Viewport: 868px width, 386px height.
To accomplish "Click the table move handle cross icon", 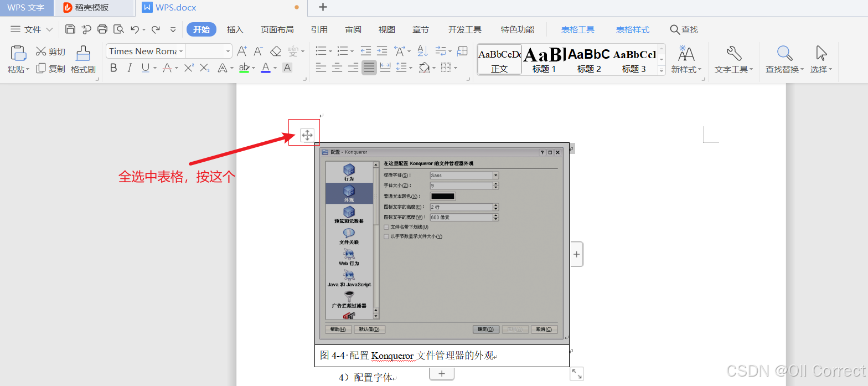I will pos(307,135).
